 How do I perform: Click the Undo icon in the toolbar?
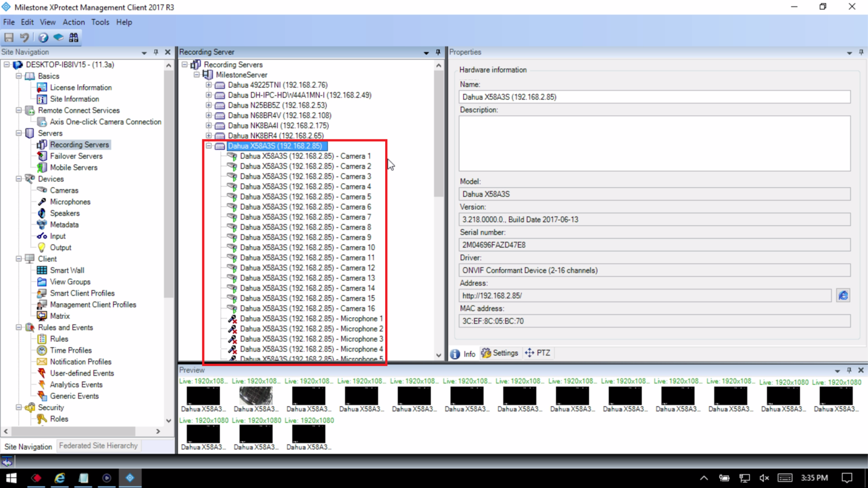click(x=24, y=37)
